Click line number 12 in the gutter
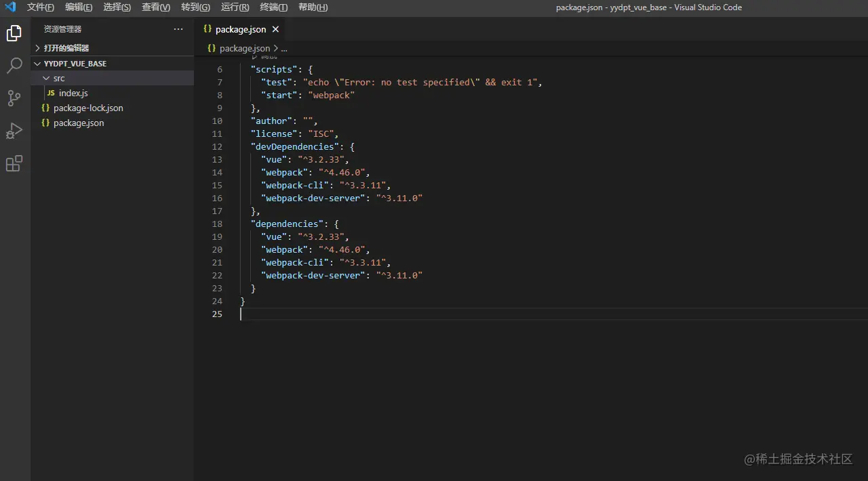Viewport: 868px width, 481px height. [217, 146]
